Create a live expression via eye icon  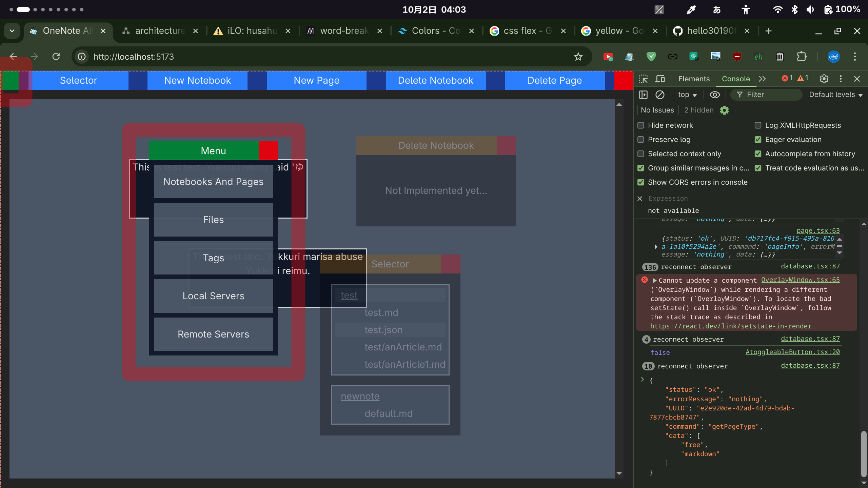pyautogui.click(x=715, y=95)
